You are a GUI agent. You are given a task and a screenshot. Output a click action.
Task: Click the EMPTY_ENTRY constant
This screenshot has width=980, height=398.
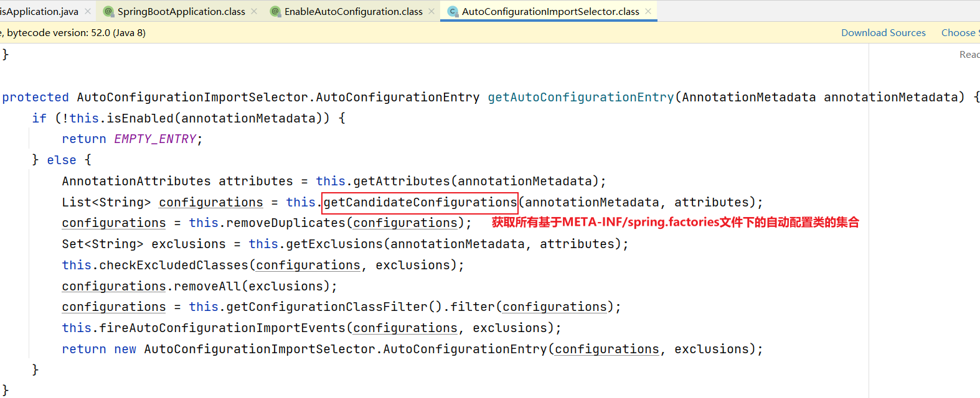155,139
